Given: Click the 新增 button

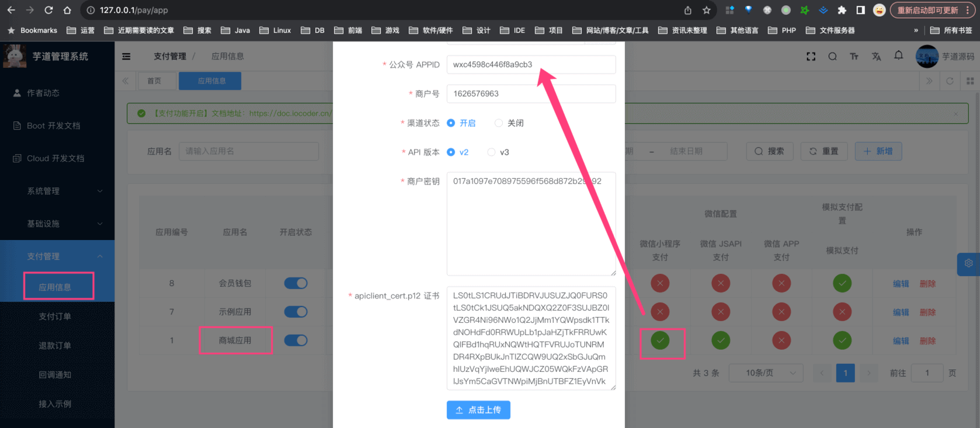Looking at the screenshot, I should (x=878, y=151).
